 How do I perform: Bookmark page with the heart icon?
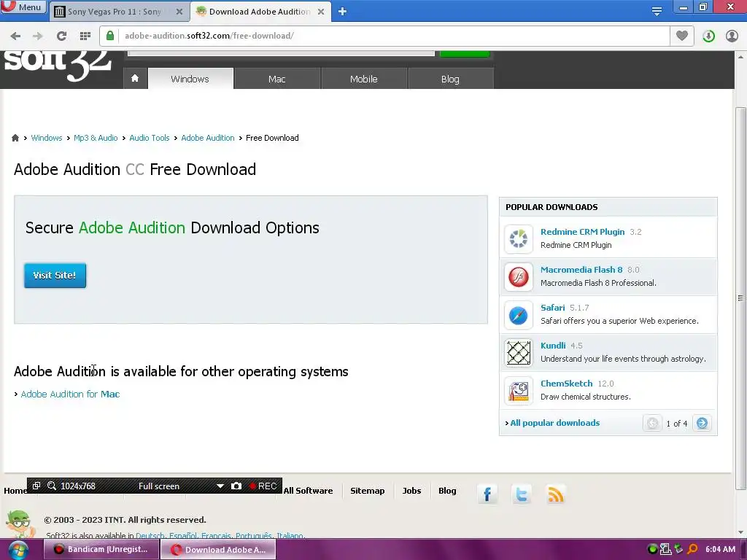(x=682, y=36)
